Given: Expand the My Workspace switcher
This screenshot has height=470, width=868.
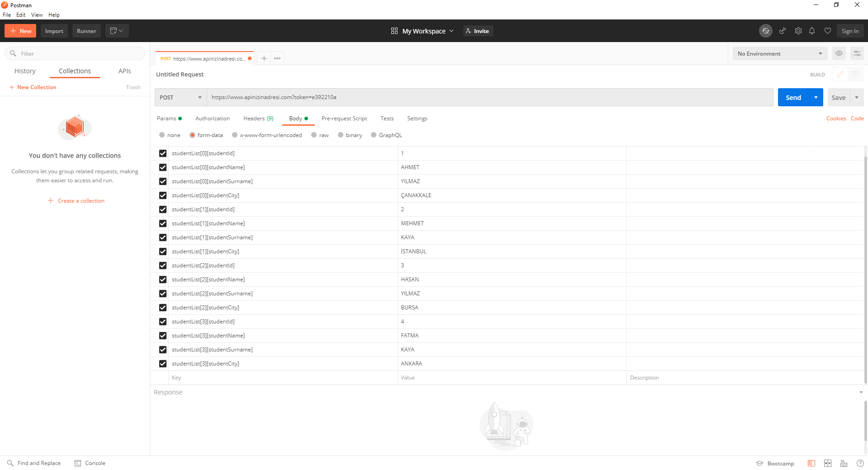Looking at the screenshot, I should tap(422, 31).
